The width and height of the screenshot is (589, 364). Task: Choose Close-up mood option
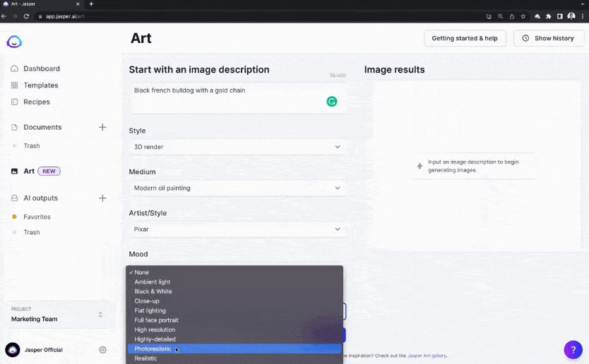tap(234, 301)
